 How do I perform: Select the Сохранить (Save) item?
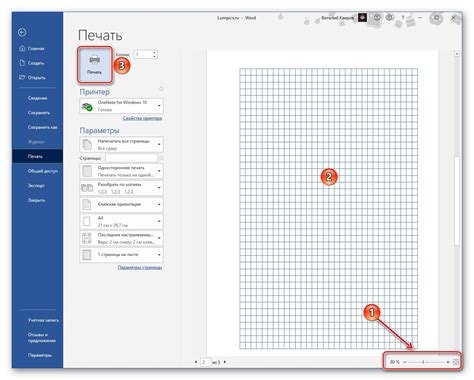(x=39, y=113)
